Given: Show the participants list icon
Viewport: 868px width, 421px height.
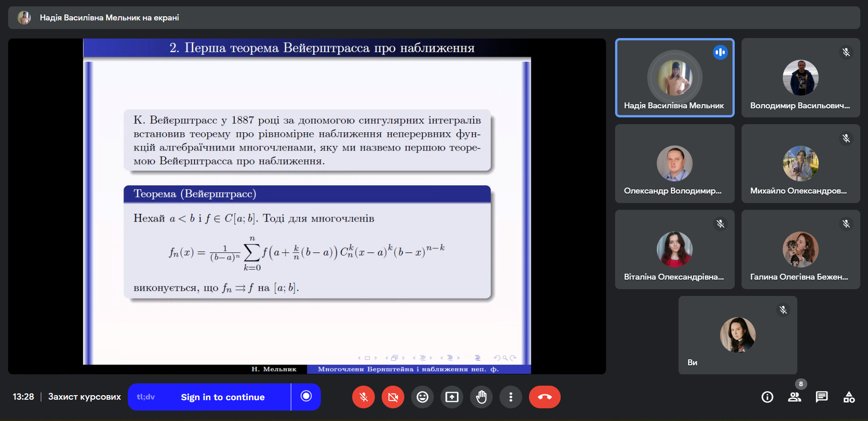Looking at the screenshot, I should pyautogui.click(x=795, y=397).
